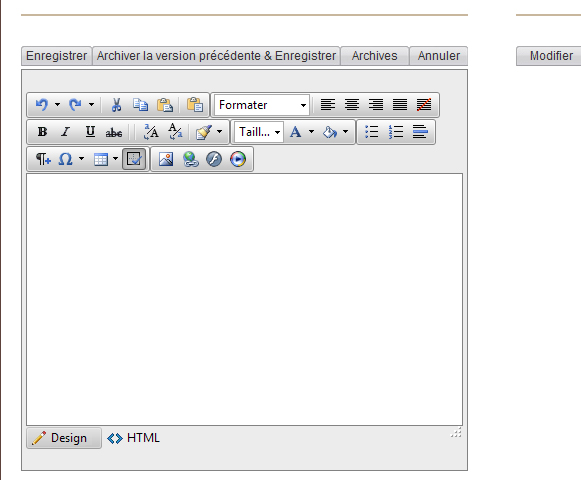Open the Image manager icon

pos(166,159)
